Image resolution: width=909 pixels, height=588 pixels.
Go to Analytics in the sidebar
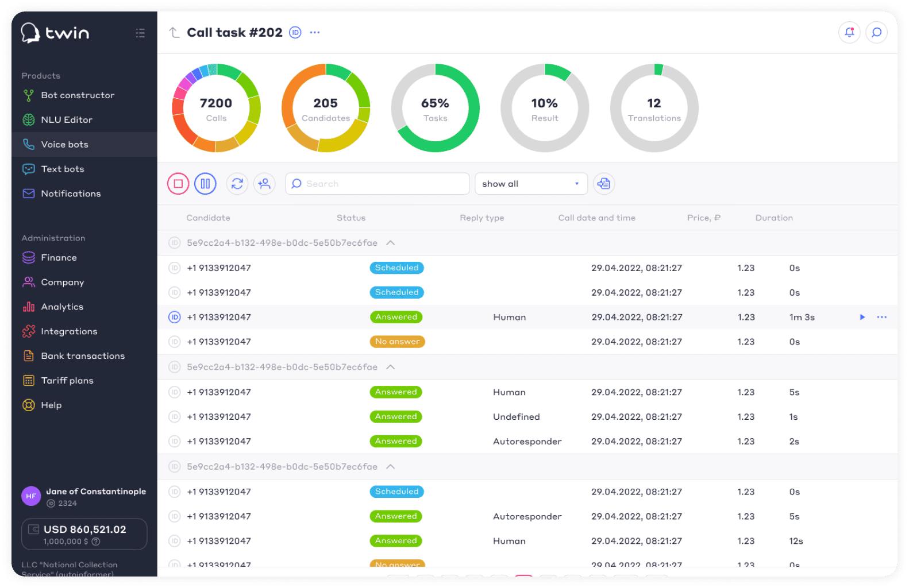click(x=62, y=307)
